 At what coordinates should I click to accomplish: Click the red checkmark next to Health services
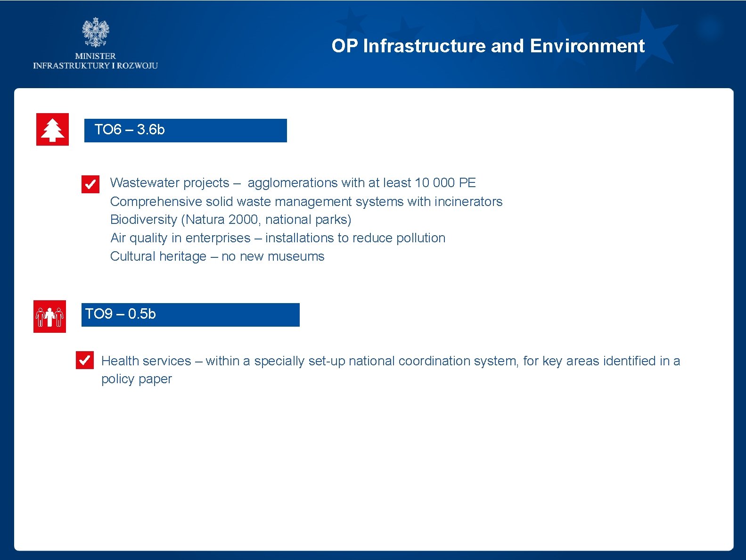click(85, 360)
